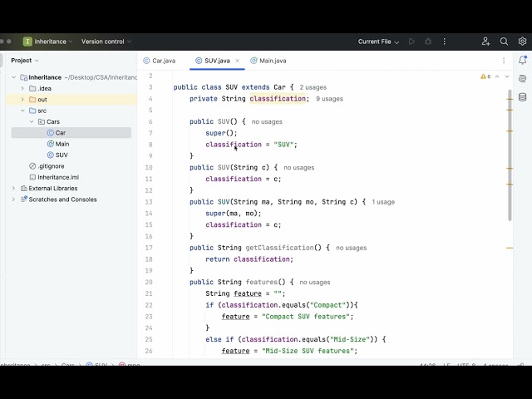Viewport: 532px width, 399px height.
Task: Open the Project view dropdown
Action: (25, 61)
